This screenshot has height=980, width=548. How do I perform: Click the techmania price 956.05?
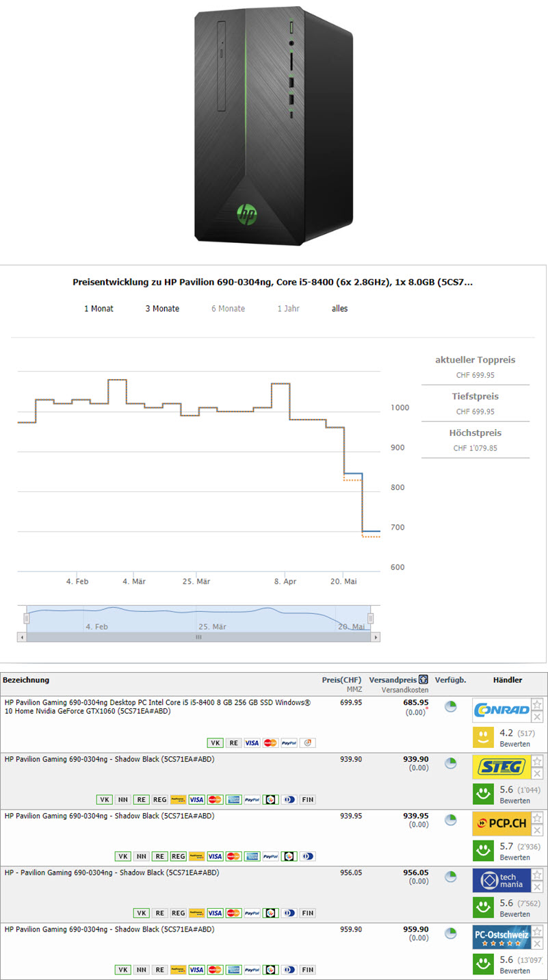(x=351, y=873)
